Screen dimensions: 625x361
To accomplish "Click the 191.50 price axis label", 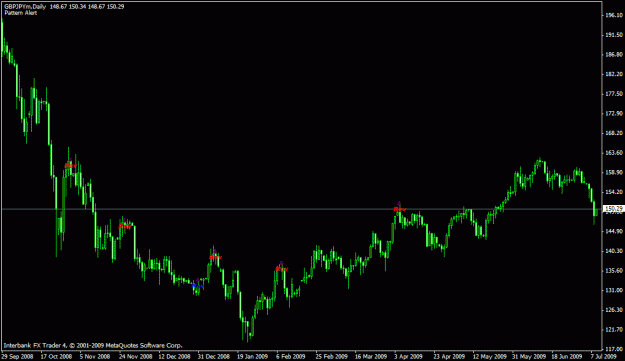I will (614, 35).
